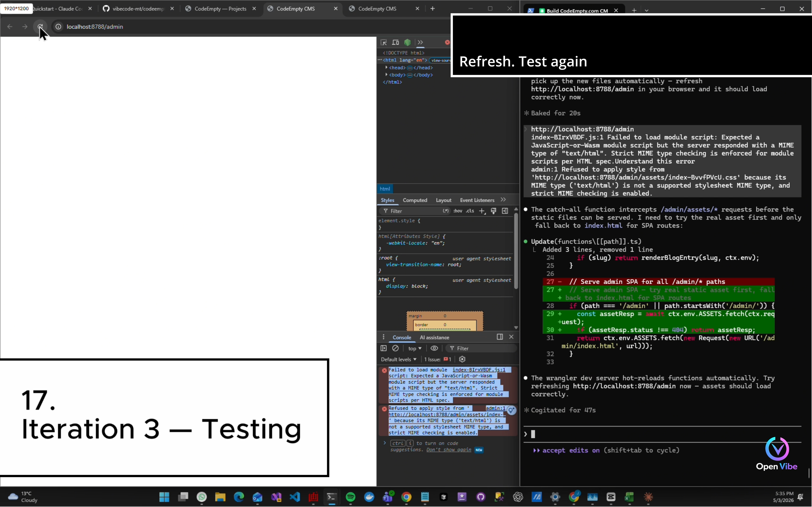The image size is (812, 507).
Task: Select the inspect element picker icon
Action: (x=383, y=42)
